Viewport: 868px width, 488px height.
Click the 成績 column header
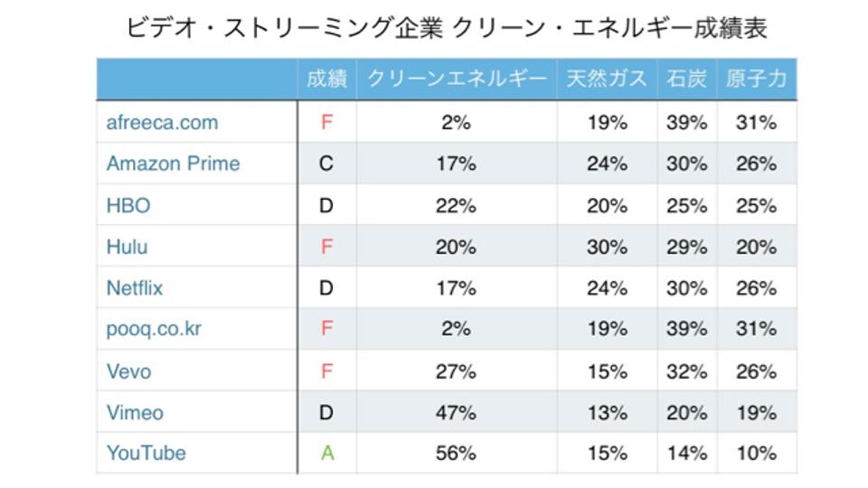[x=326, y=79]
